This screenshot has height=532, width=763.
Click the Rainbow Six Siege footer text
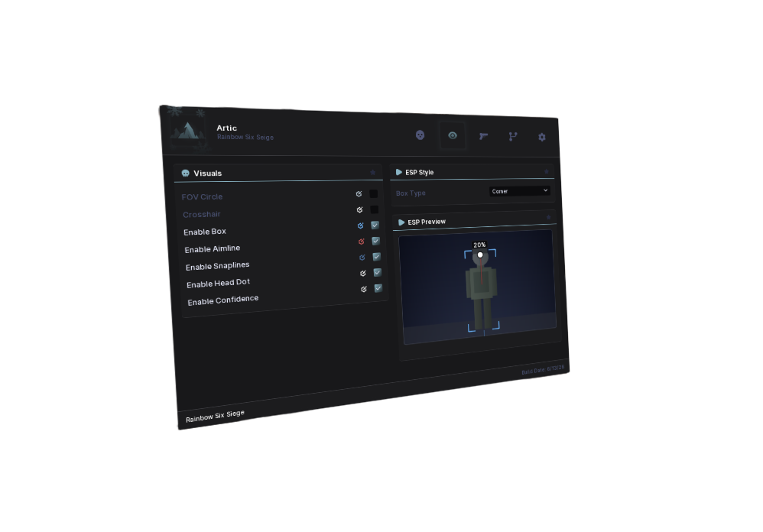(215, 417)
